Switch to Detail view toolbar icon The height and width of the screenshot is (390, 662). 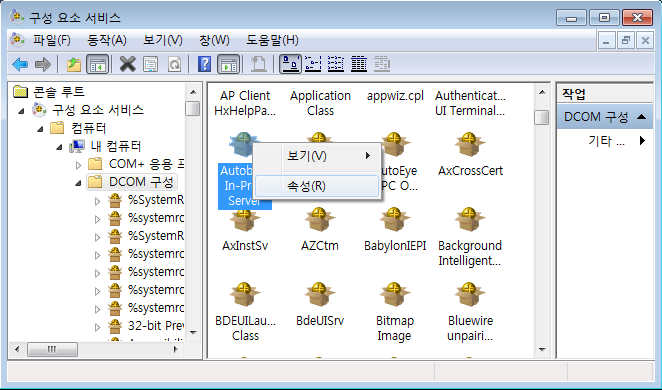pyautogui.click(x=359, y=64)
